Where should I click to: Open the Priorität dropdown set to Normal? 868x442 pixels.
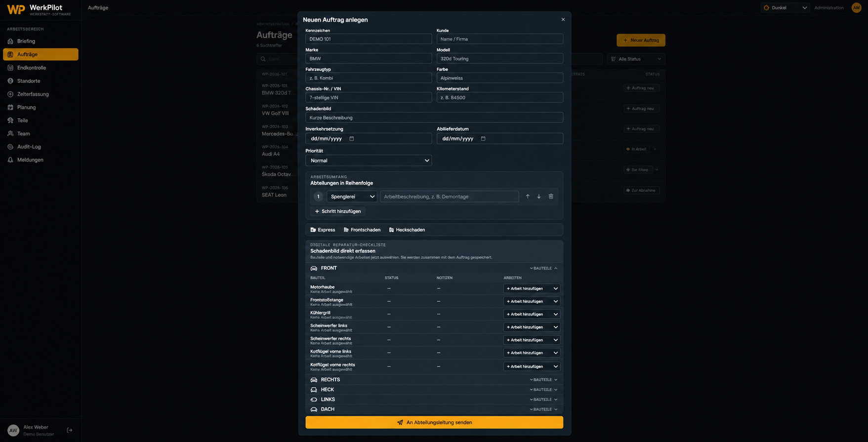pyautogui.click(x=369, y=161)
